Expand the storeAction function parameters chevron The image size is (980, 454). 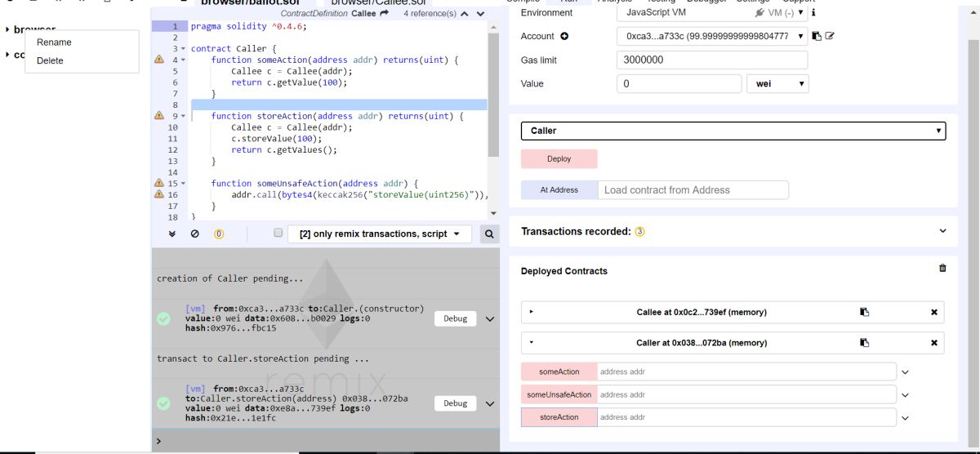coord(905,418)
